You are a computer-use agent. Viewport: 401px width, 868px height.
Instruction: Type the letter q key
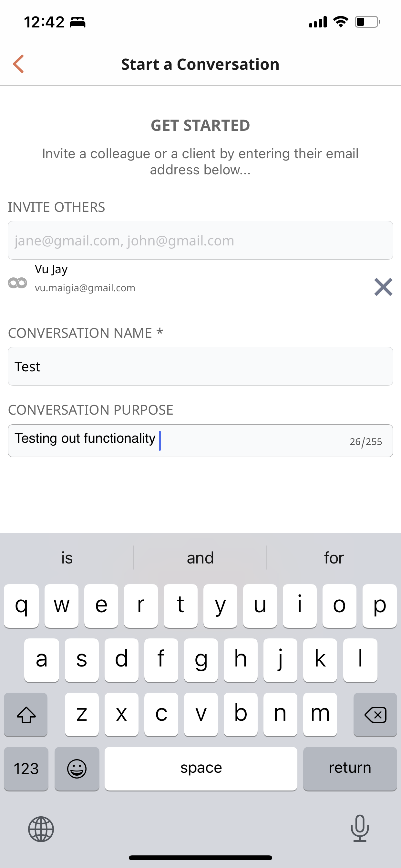pyautogui.click(x=21, y=605)
